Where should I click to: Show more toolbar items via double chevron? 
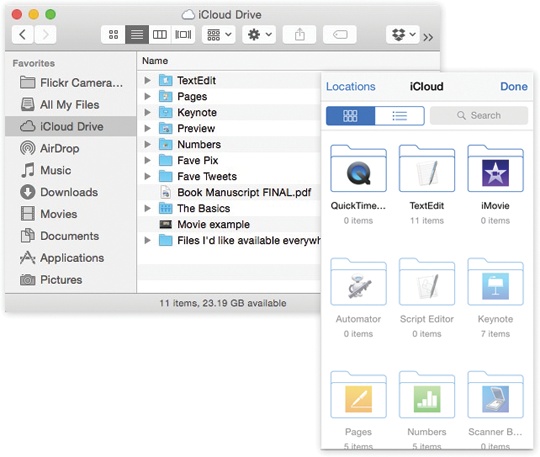428,37
